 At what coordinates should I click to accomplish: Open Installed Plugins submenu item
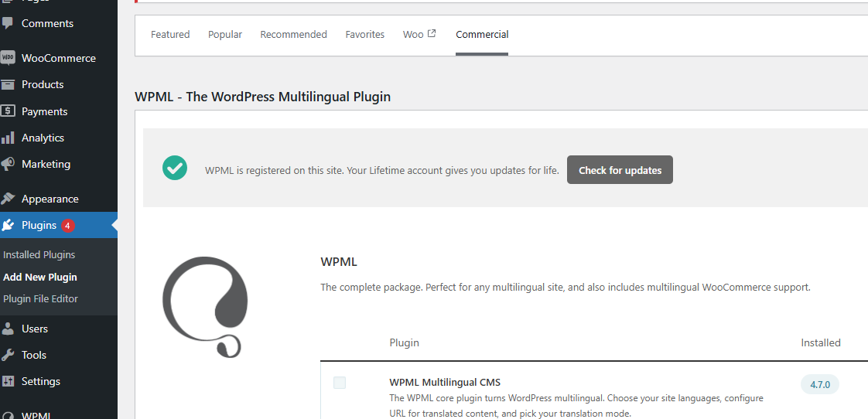tap(39, 255)
